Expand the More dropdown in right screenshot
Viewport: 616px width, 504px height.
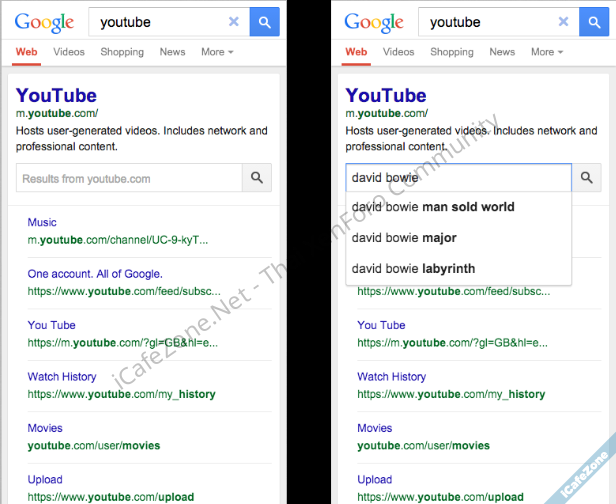tap(549, 52)
